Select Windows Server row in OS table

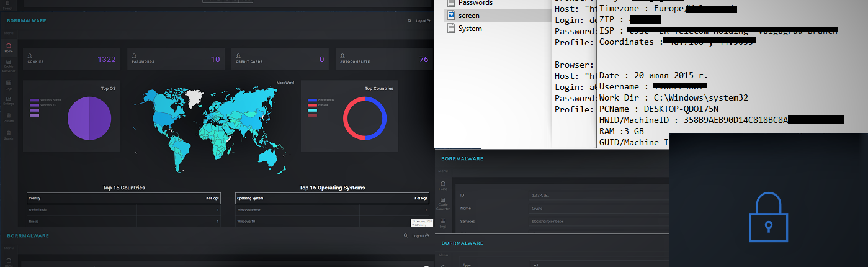point(332,210)
